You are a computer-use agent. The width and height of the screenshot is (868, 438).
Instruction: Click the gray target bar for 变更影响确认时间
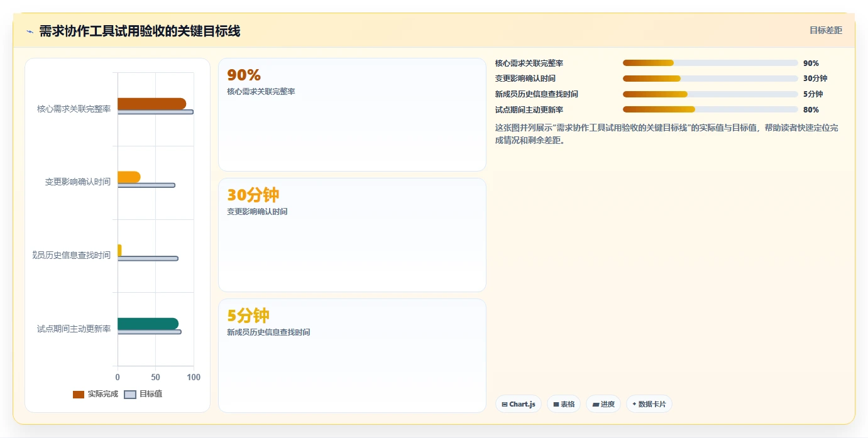click(146, 185)
